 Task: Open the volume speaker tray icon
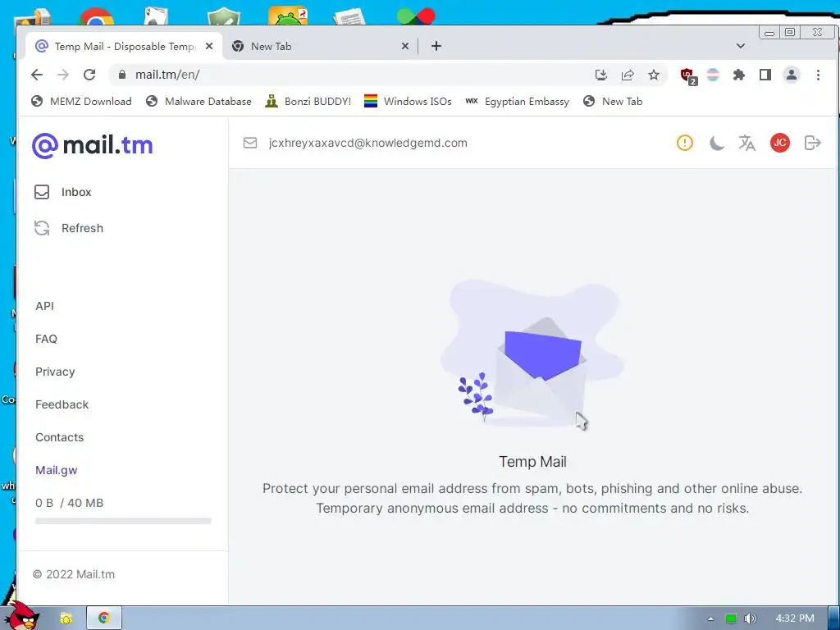pyautogui.click(x=750, y=619)
